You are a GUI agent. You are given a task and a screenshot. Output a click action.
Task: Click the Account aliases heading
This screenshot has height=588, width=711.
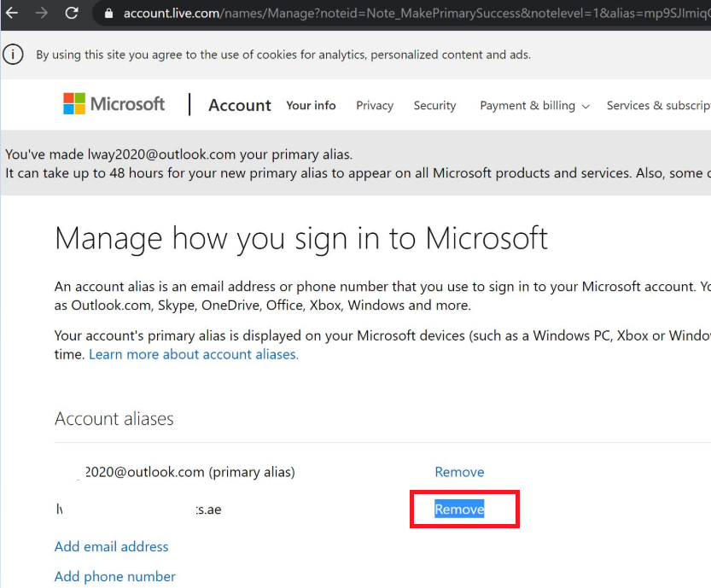114,418
